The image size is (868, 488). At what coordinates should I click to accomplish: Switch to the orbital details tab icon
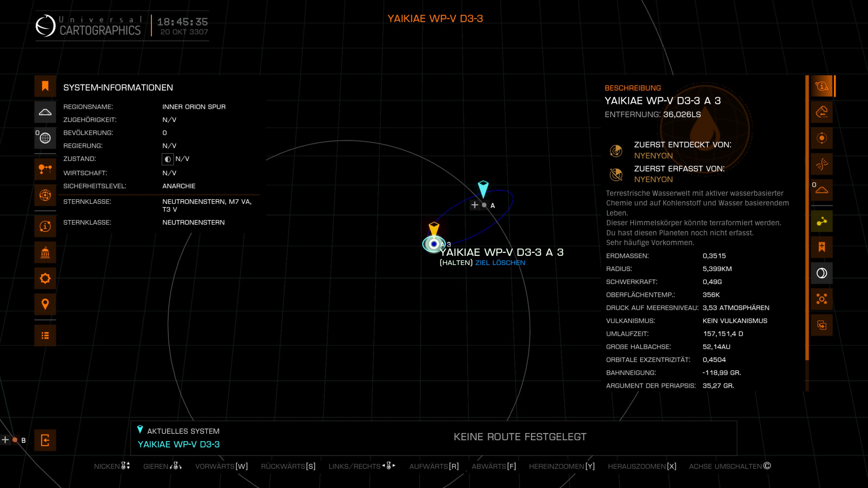pos(822,138)
